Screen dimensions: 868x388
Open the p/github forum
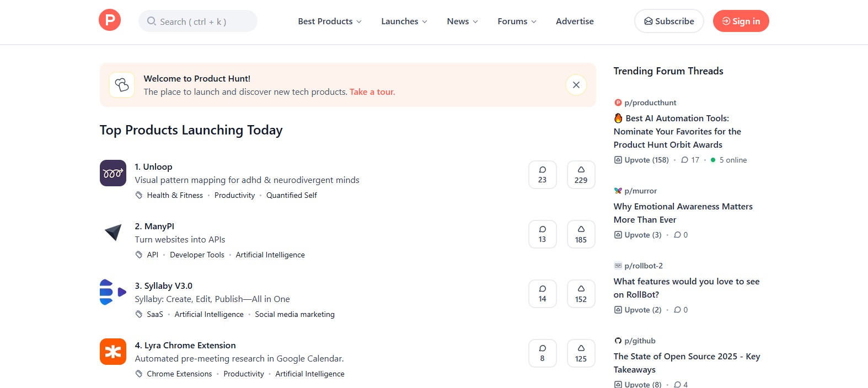click(640, 341)
